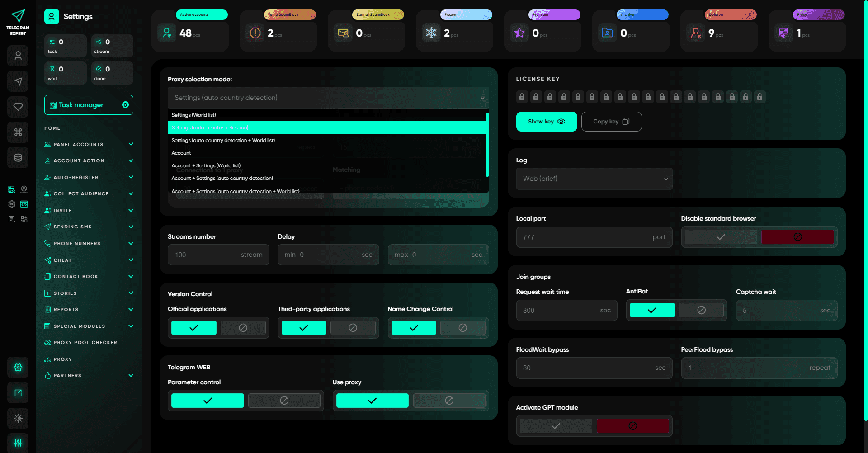
Task: Select 'Settings (World list)' option
Action: 193,115
